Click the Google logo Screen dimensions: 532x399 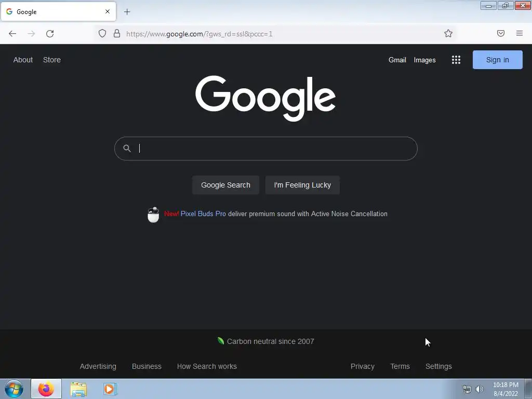(265, 98)
